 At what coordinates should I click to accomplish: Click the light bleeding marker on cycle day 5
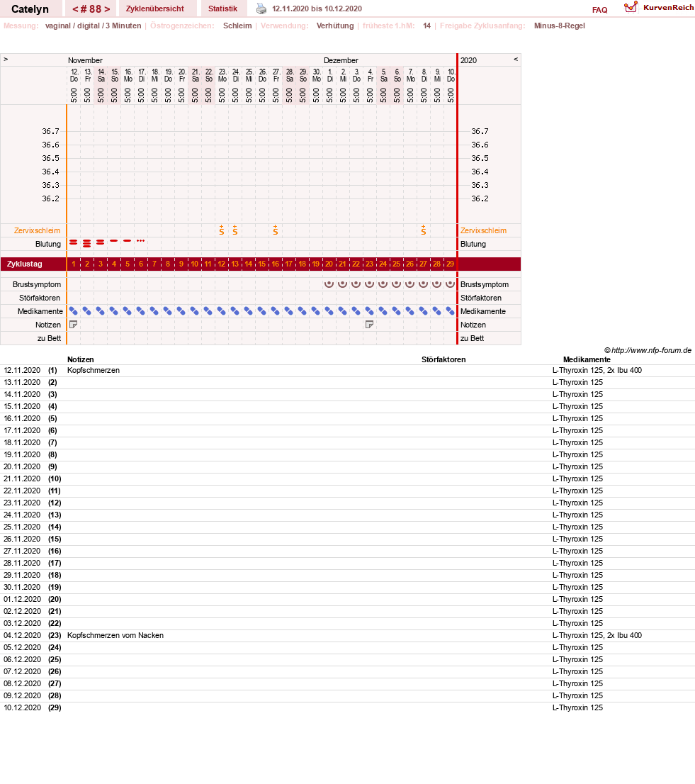pos(128,241)
